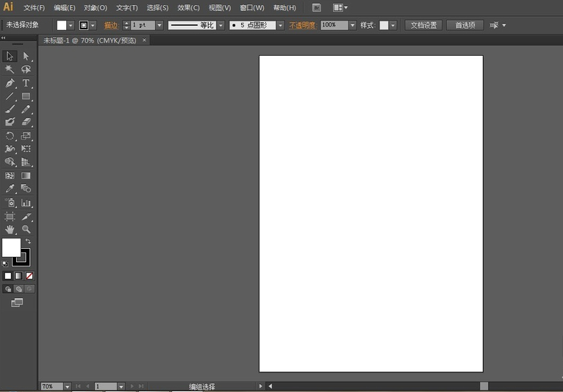Click the 文档设置 button
This screenshot has width=563, height=392.
tap(423, 25)
